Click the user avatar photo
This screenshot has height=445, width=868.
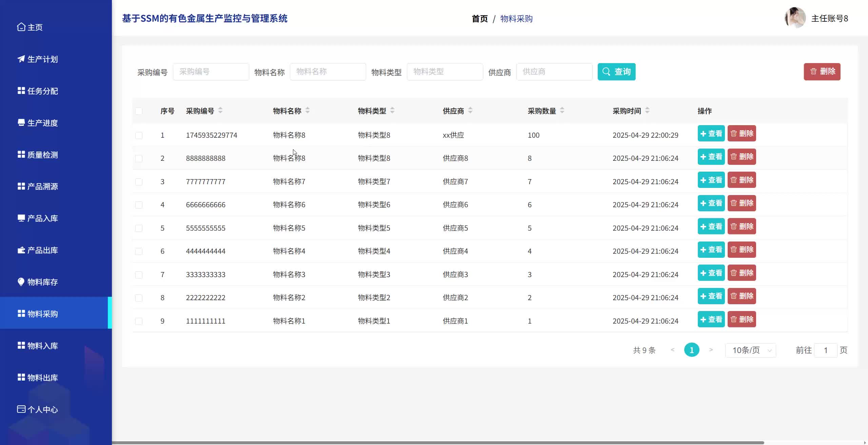pos(795,18)
